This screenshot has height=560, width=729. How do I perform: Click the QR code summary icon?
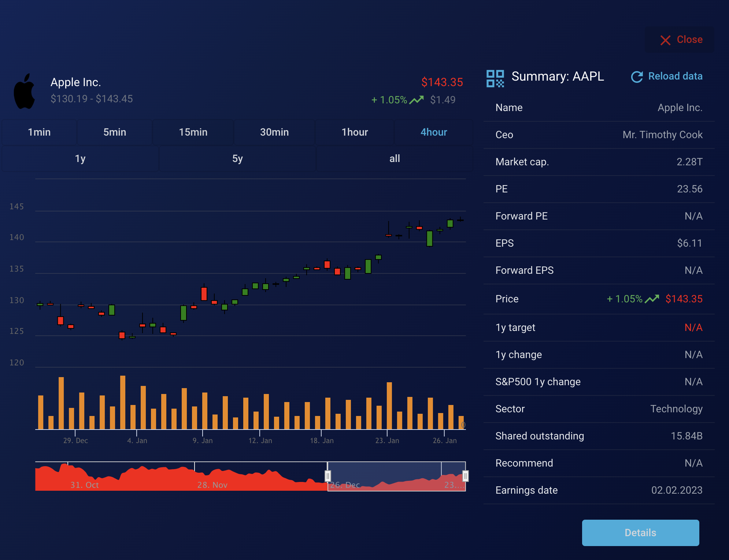point(495,78)
